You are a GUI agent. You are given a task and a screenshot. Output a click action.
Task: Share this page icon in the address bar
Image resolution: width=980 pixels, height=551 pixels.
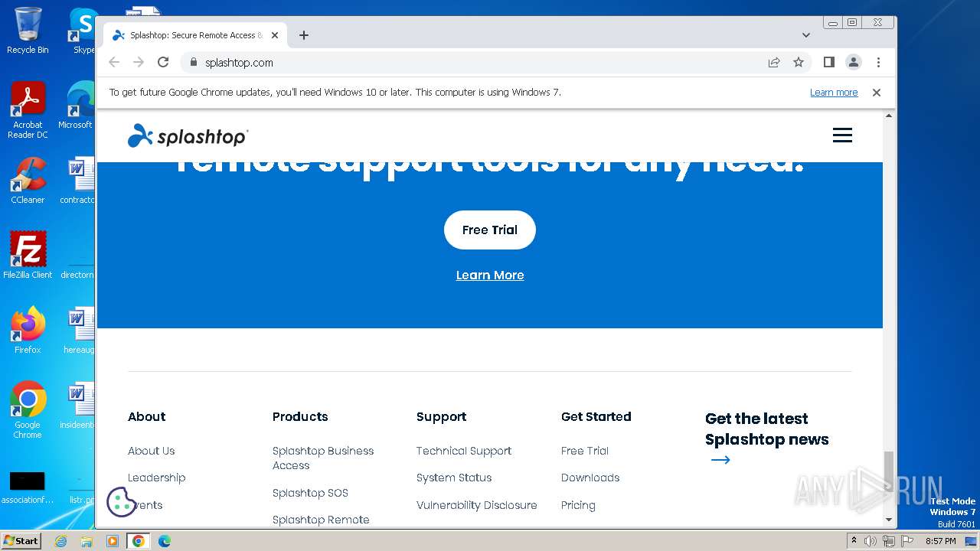click(774, 63)
